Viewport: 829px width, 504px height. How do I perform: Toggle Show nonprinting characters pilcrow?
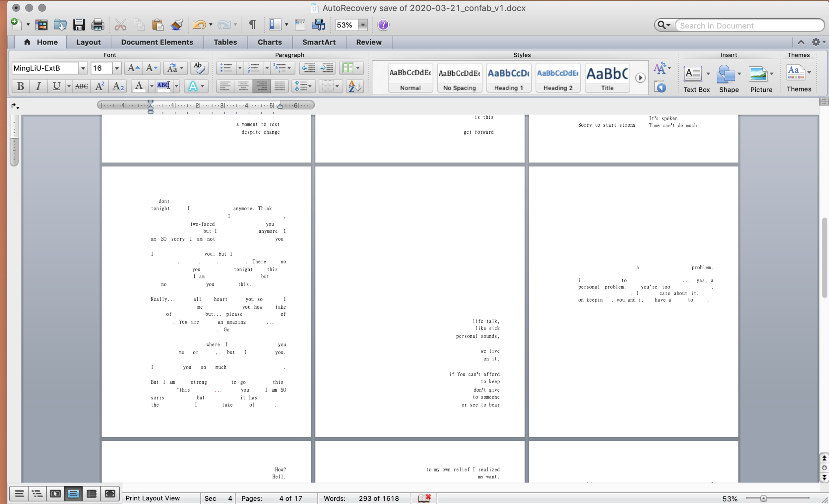(252, 25)
